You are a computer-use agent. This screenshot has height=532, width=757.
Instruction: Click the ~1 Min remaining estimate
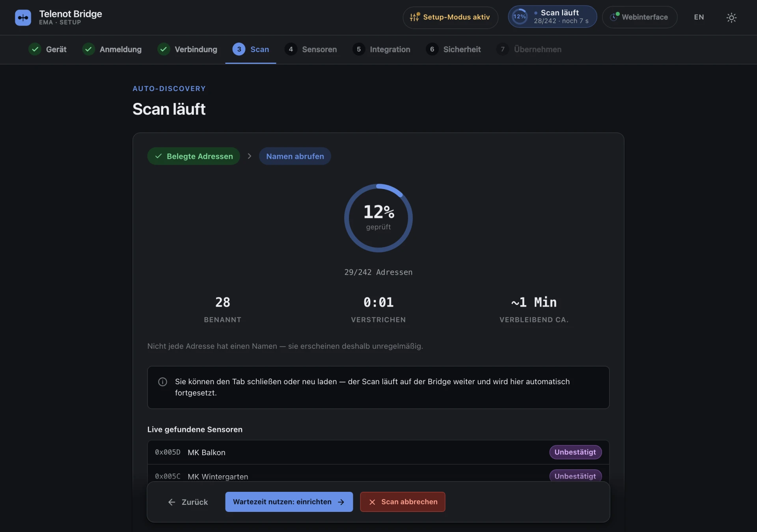[534, 310]
